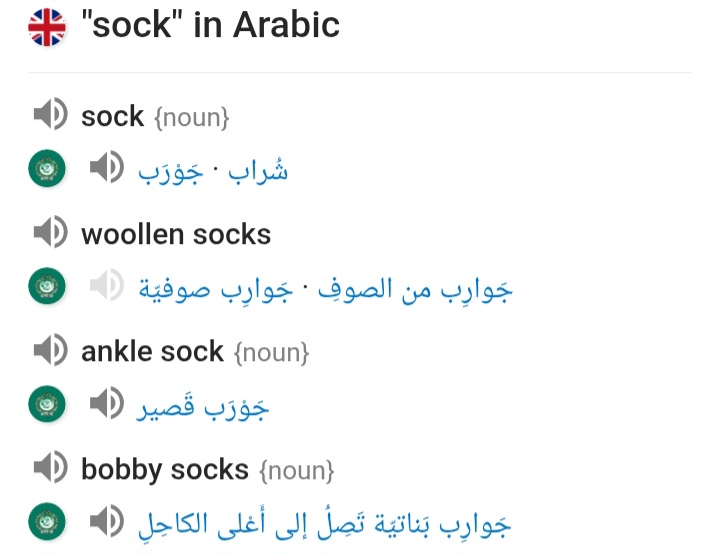Open link جَوْرَب قَصير
This screenshot has width=720, height=554.
(x=202, y=408)
